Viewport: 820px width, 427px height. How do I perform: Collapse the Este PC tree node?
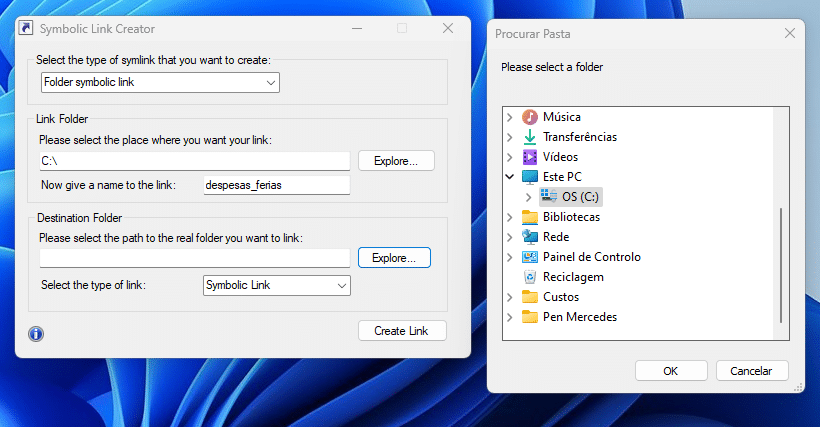[510, 177]
